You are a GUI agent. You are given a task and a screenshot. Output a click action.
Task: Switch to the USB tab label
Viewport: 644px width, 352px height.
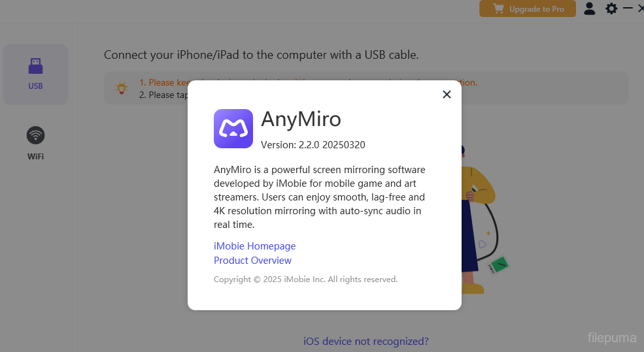pyautogui.click(x=35, y=86)
